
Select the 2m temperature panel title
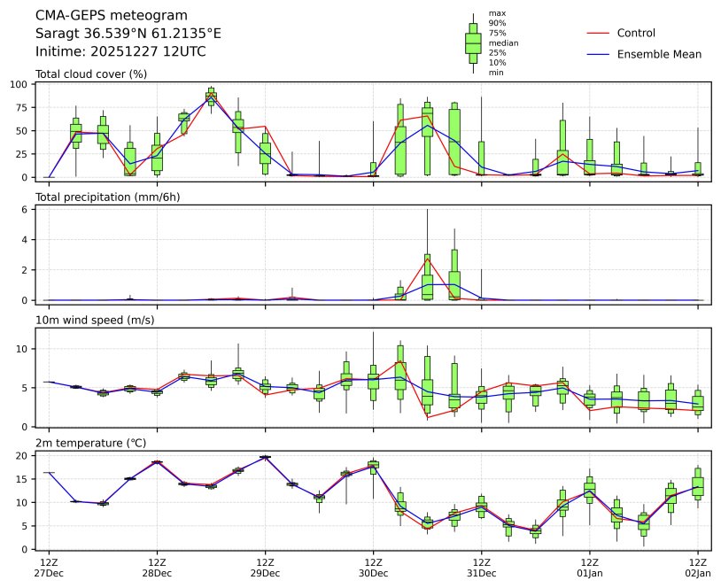click(x=92, y=442)
